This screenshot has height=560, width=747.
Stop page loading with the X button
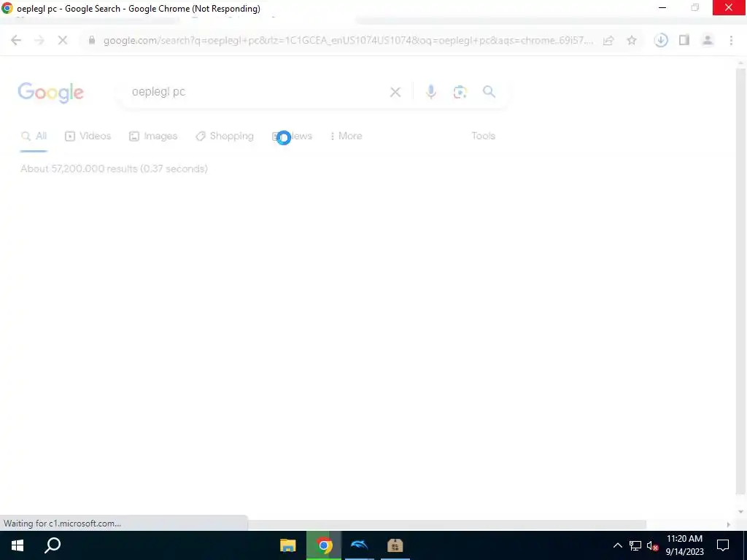click(63, 41)
